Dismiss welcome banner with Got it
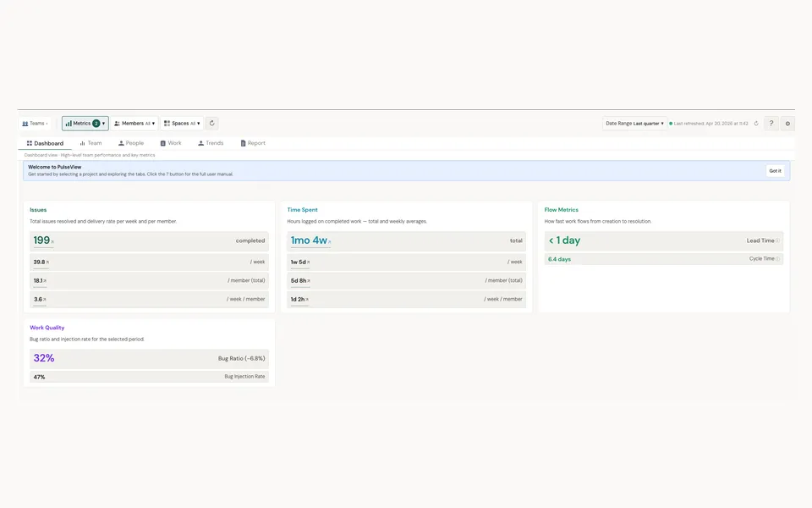This screenshot has width=812, height=508. pyautogui.click(x=775, y=170)
